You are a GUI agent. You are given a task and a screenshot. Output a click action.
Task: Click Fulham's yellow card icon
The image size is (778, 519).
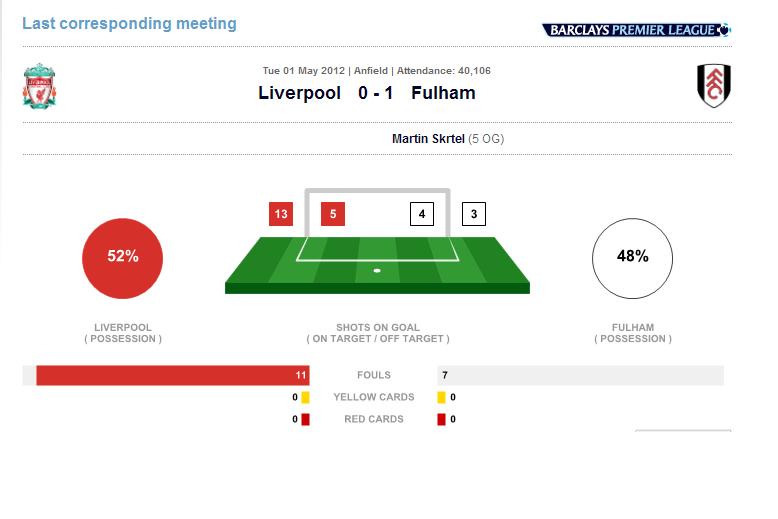pos(441,397)
